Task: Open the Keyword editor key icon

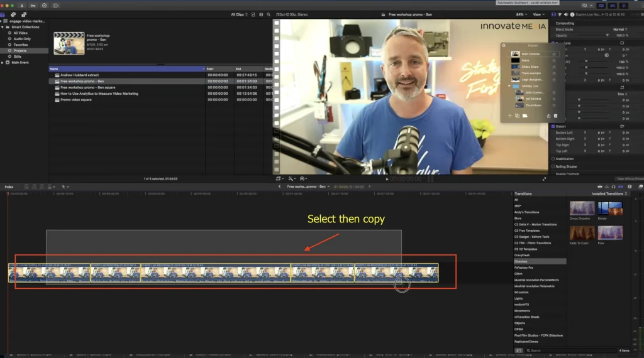Action: (33, 6)
